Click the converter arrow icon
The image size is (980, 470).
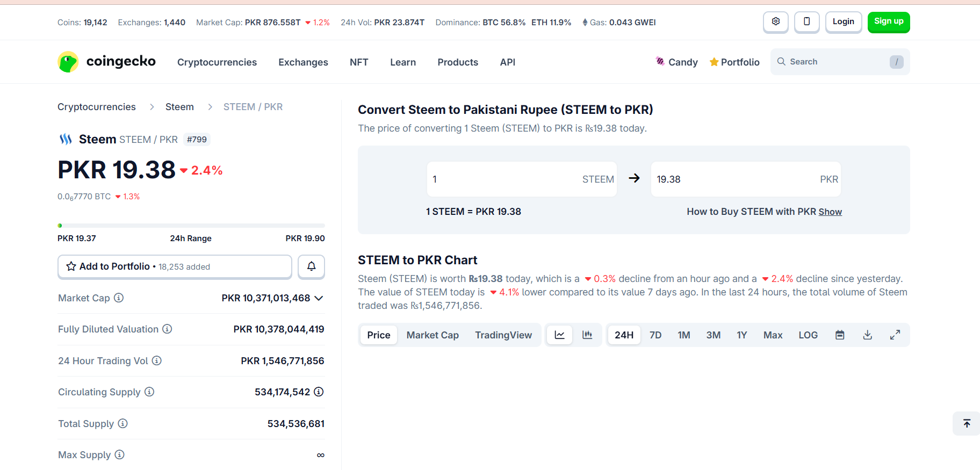click(634, 178)
